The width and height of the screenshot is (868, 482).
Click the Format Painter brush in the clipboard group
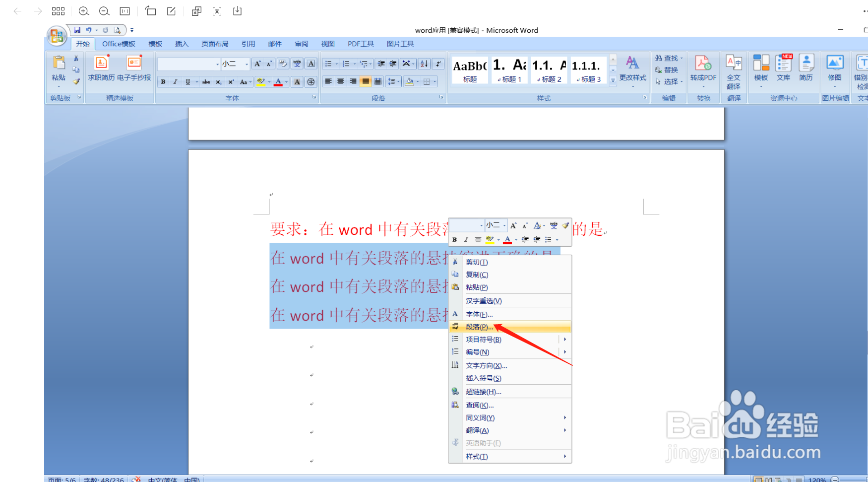(76, 81)
